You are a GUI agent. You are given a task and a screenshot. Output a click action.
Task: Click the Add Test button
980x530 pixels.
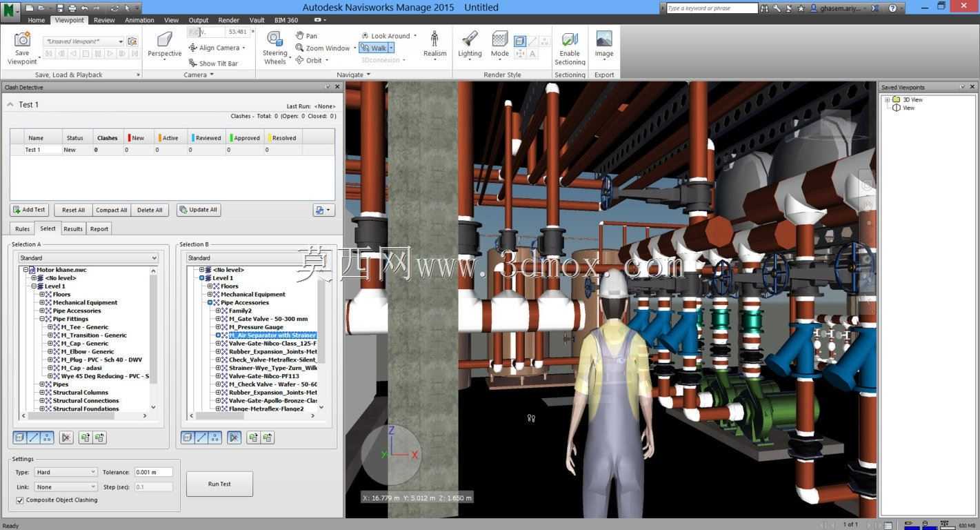pos(29,210)
